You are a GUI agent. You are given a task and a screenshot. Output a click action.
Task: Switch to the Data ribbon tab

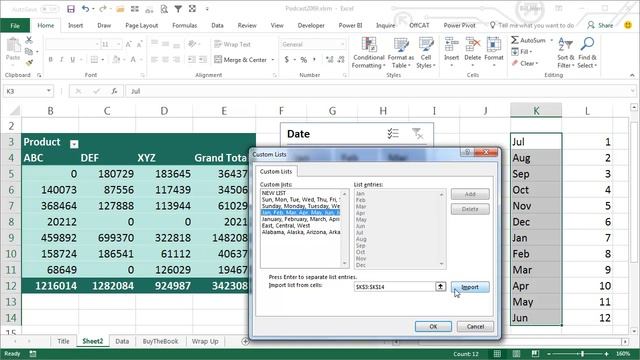click(217, 25)
